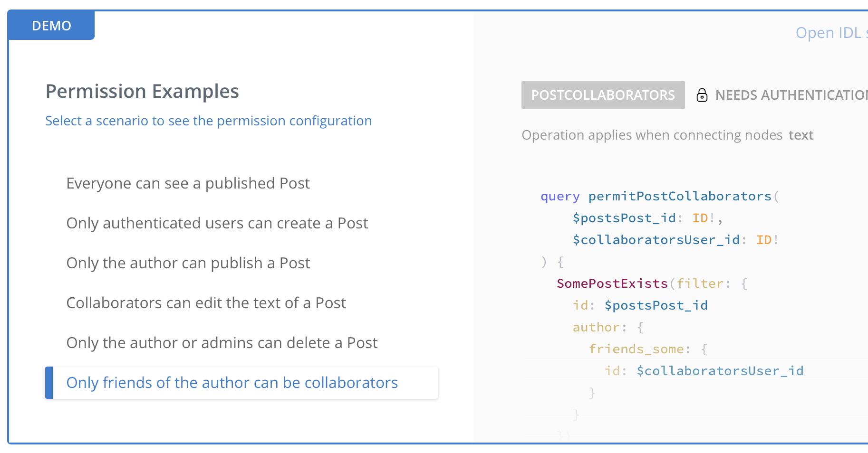The width and height of the screenshot is (868, 453).
Task: Click the NEEDS AUTHENTICATION status label
Action: point(789,95)
